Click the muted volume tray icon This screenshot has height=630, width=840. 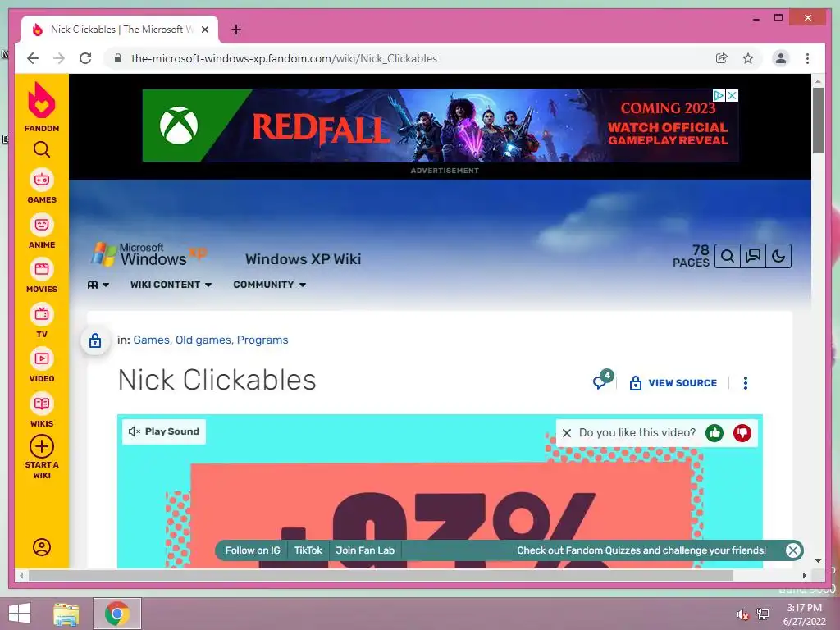pyautogui.click(x=742, y=614)
